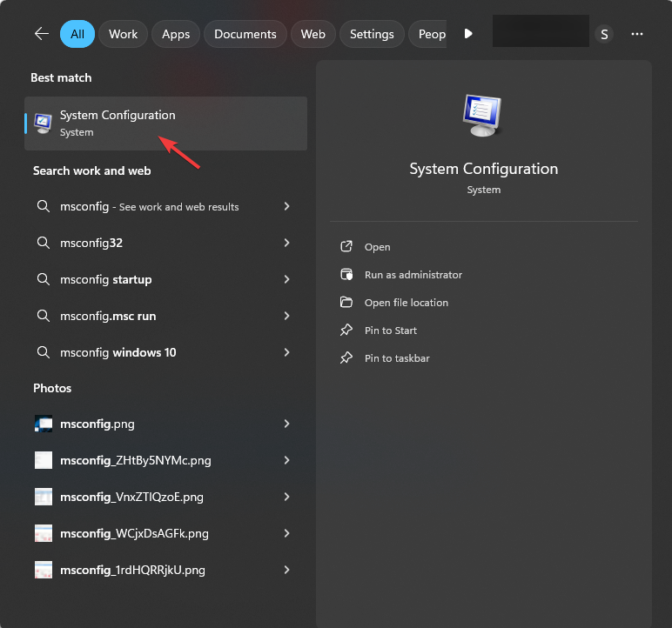This screenshot has height=628, width=672.
Task: Expand the chevron next to msconfig_ZHtBy5NYMc.png
Action: click(x=286, y=460)
